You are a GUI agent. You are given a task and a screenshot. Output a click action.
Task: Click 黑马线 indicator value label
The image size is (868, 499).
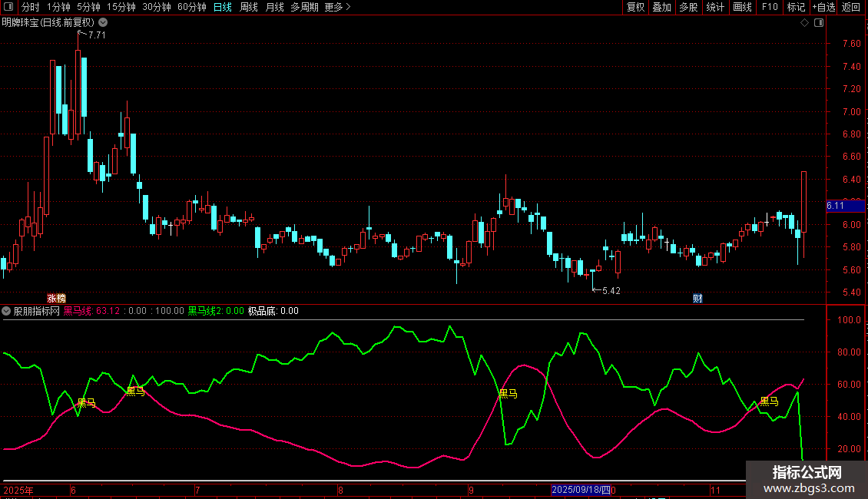pos(91,311)
